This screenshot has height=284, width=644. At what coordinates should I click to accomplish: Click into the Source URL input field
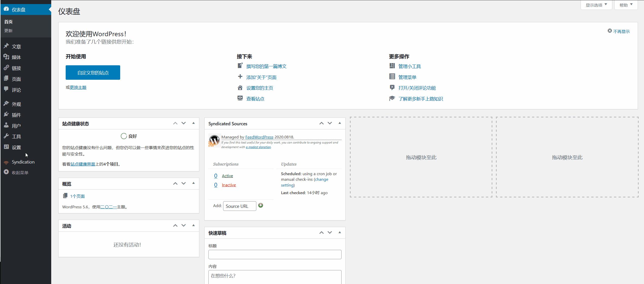tap(239, 206)
